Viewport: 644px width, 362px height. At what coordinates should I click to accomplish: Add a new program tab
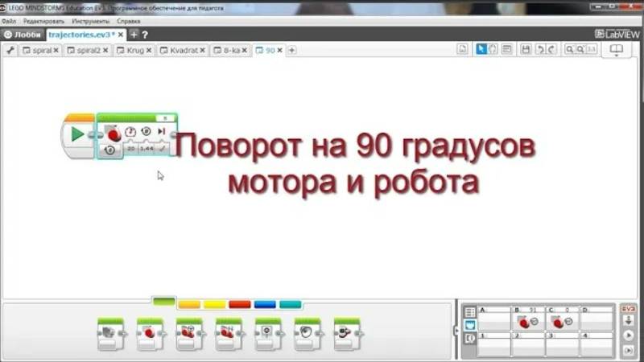(291, 50)
